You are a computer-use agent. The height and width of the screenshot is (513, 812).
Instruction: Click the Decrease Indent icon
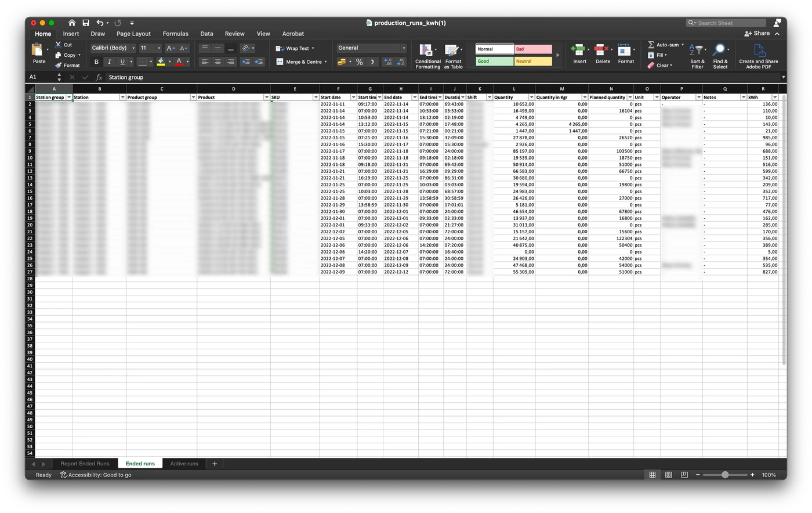246,62
